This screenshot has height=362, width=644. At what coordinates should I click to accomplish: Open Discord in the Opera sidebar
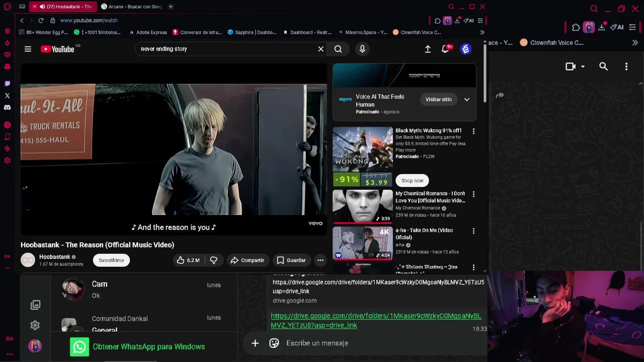tap(7, 108)
